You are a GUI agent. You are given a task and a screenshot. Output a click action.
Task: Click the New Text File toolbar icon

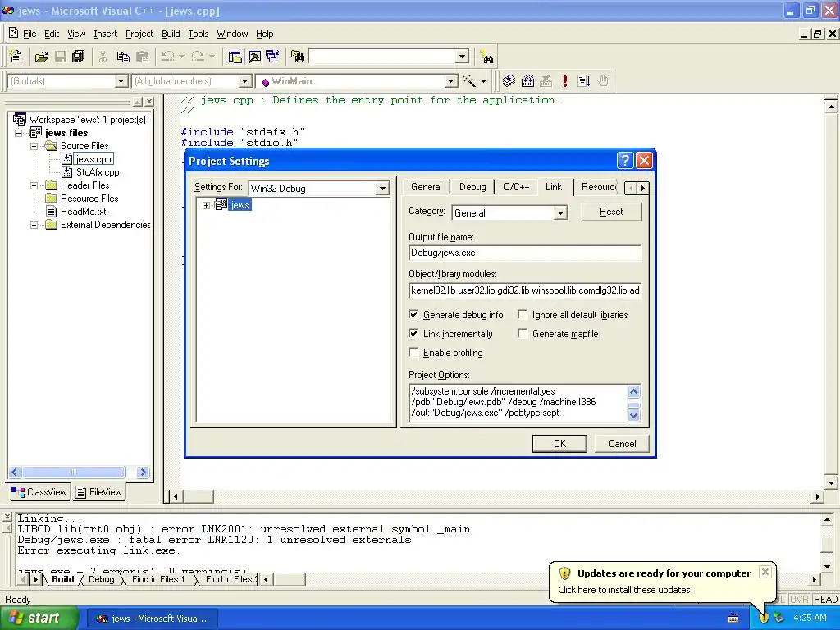point(16,57)
